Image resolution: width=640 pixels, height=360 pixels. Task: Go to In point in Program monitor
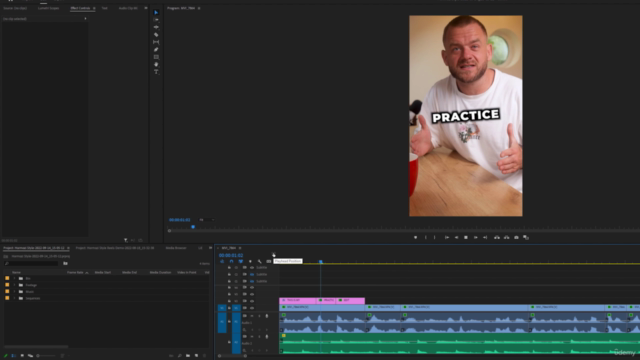pos(447,237)
